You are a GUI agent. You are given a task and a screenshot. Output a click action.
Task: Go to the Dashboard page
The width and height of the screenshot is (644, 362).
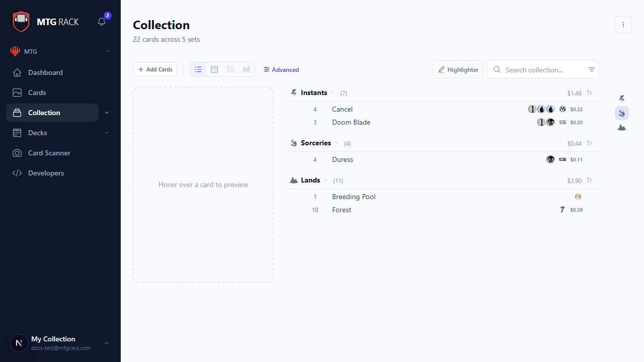pos(45,72)
